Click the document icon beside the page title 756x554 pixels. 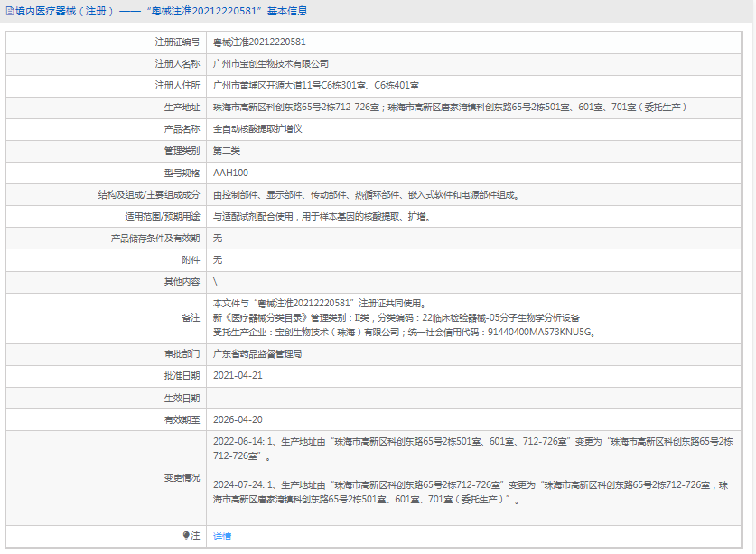click(x=10, y=11)
